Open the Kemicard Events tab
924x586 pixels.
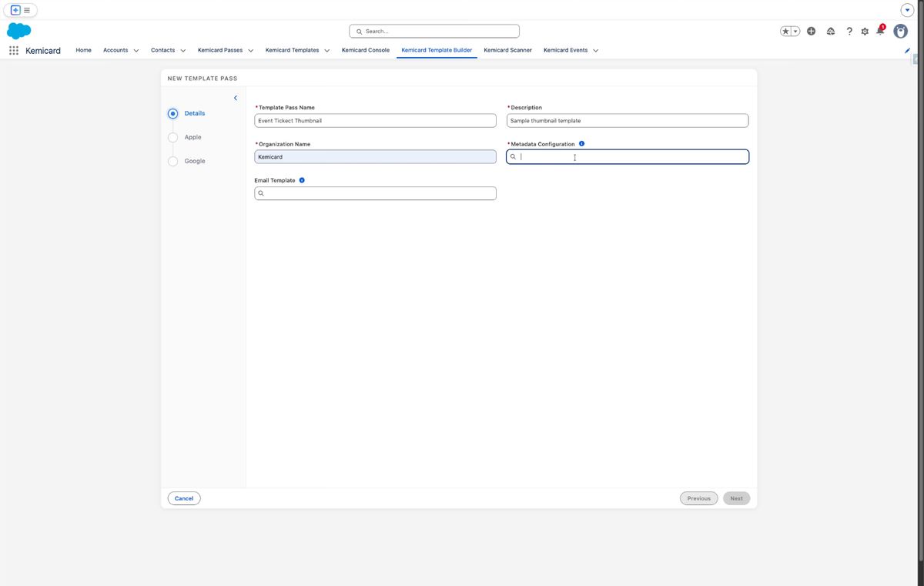(x=565, y=50)
